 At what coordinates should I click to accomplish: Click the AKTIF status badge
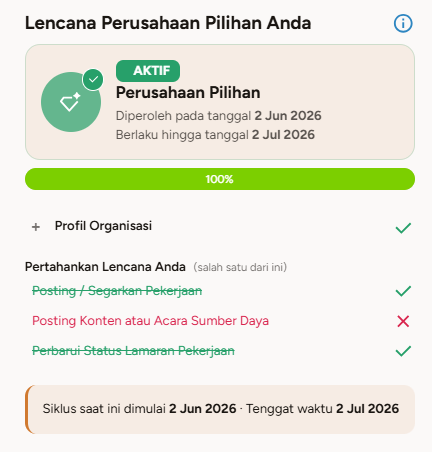point(148,71)
